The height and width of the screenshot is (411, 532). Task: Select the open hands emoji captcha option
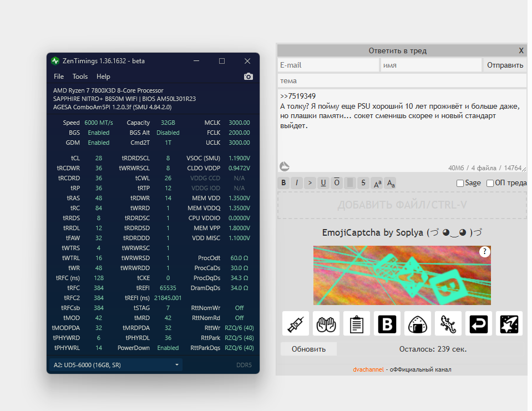[326, 323]
